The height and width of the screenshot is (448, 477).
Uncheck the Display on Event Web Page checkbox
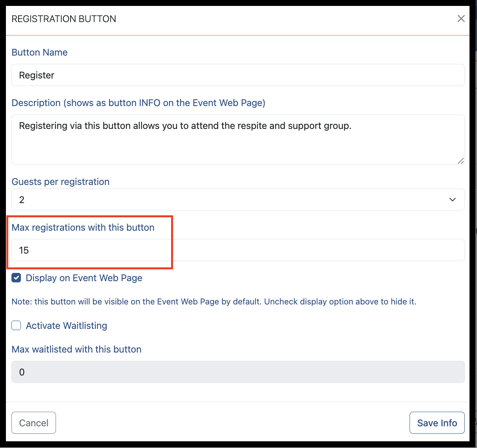(16, 278)
